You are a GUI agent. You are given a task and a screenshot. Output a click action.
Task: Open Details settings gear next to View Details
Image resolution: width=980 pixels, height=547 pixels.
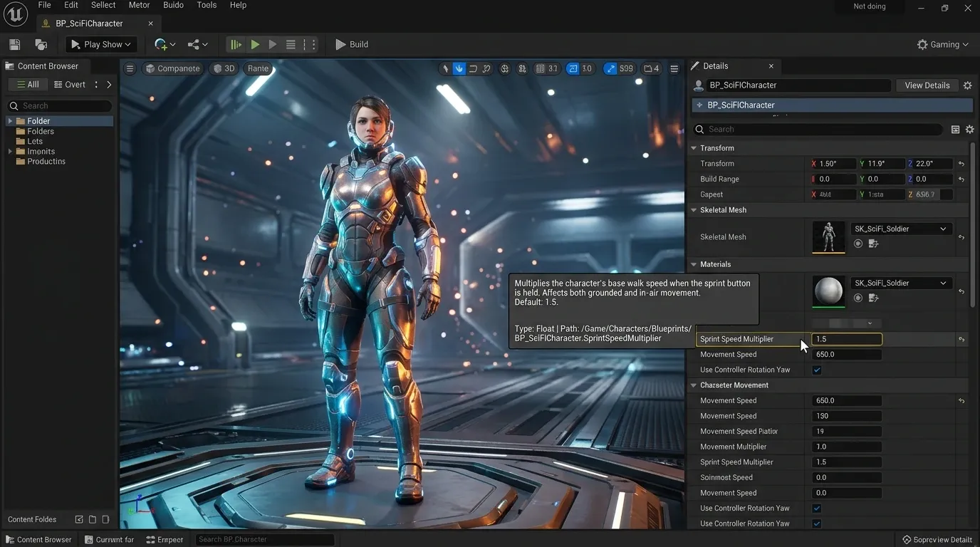pyautogui.click(x=967, y=85)
